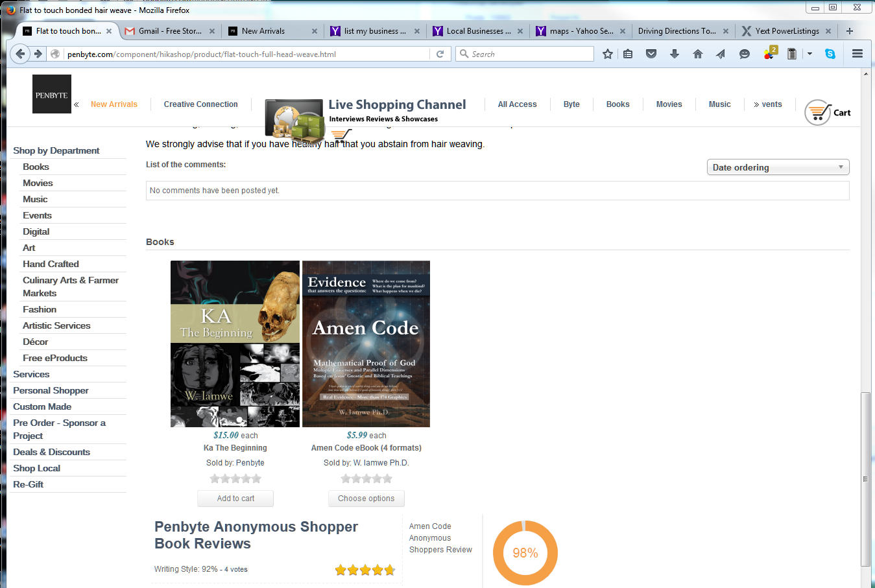Bookmark this page with the star icon
The image size is (875, 588).
(608, 54)
